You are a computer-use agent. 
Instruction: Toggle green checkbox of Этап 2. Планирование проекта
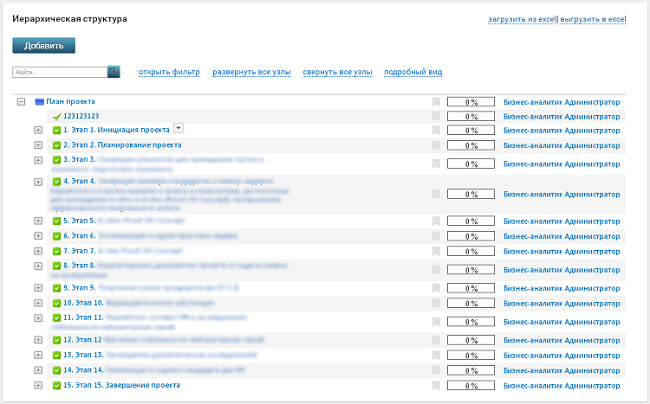pyautogui.click(x=57, y=145)
